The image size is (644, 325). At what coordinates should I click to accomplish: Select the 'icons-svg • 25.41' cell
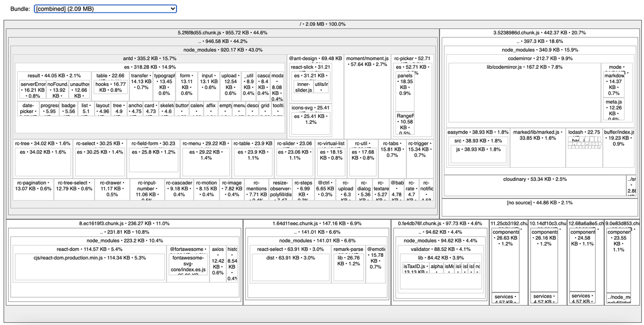310,107
